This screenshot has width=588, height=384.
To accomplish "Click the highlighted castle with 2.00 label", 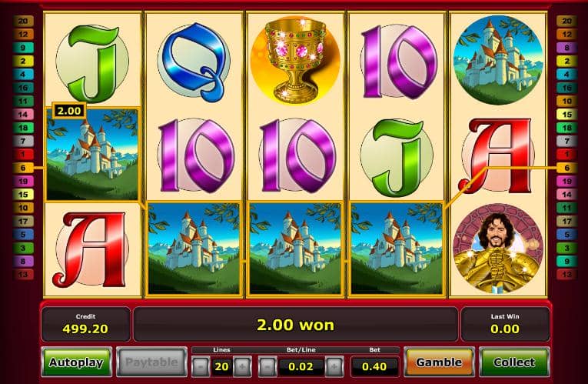I will point(92,154).
